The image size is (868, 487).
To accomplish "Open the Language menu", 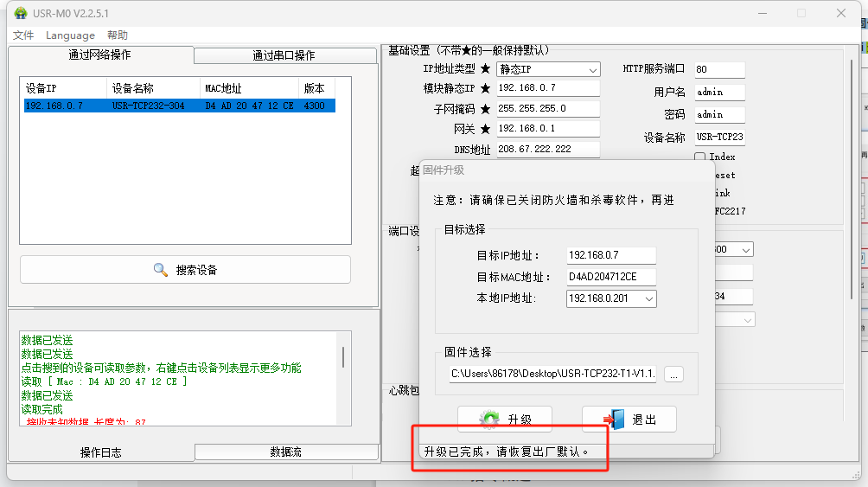I will (x=70, y=35).
